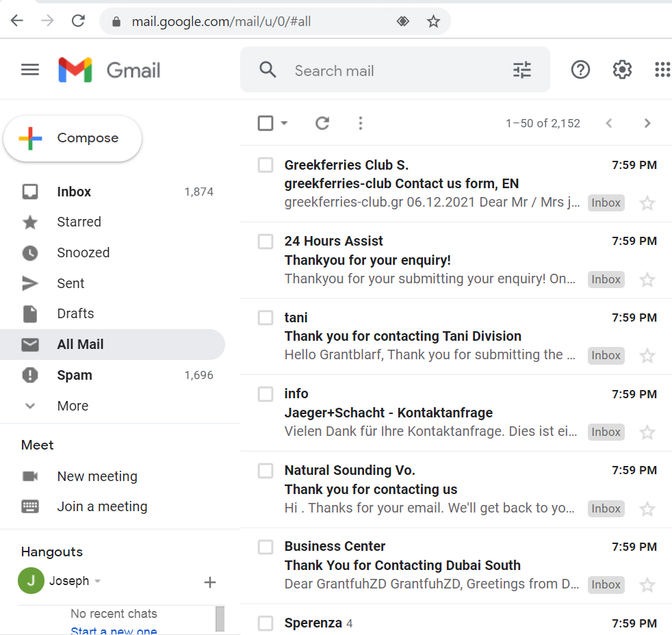This screenshot has height=635, width=672.
Task: Refresh the mail list
Action: (322, 123)
